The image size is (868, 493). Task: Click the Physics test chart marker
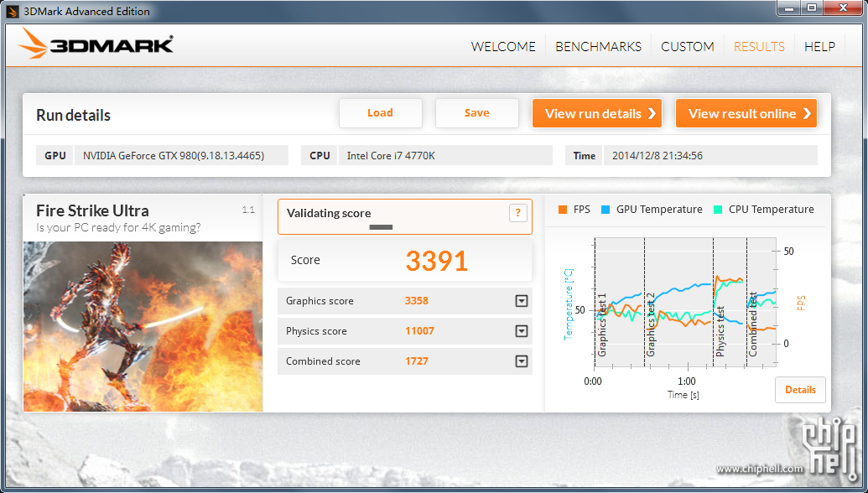click(720, 331)
